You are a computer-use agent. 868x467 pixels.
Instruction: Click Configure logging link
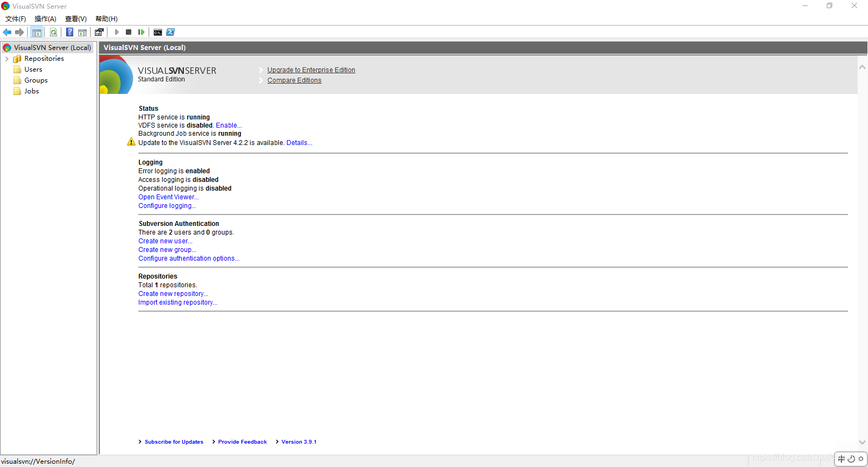click(x=167, y=206)
